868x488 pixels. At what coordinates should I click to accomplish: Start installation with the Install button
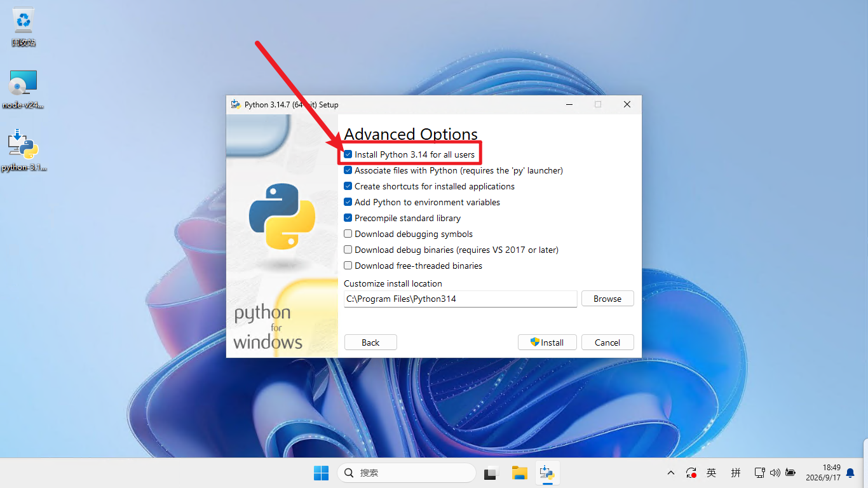click(547, 342)
